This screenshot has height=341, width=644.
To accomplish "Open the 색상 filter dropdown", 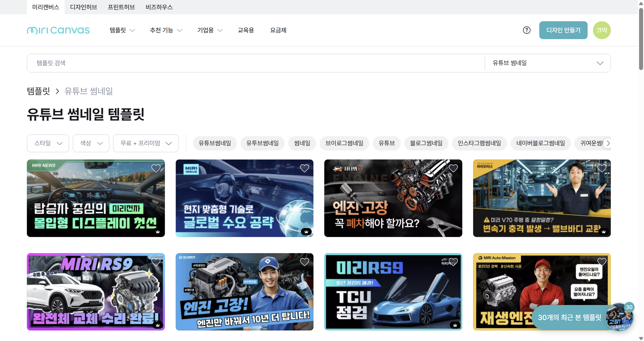I will 91,143.
